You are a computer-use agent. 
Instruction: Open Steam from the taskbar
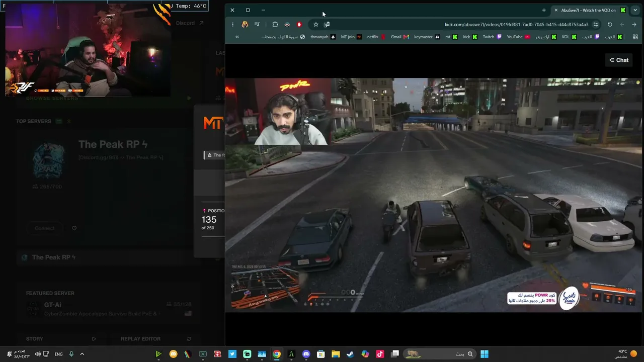[x=350, y=354]
